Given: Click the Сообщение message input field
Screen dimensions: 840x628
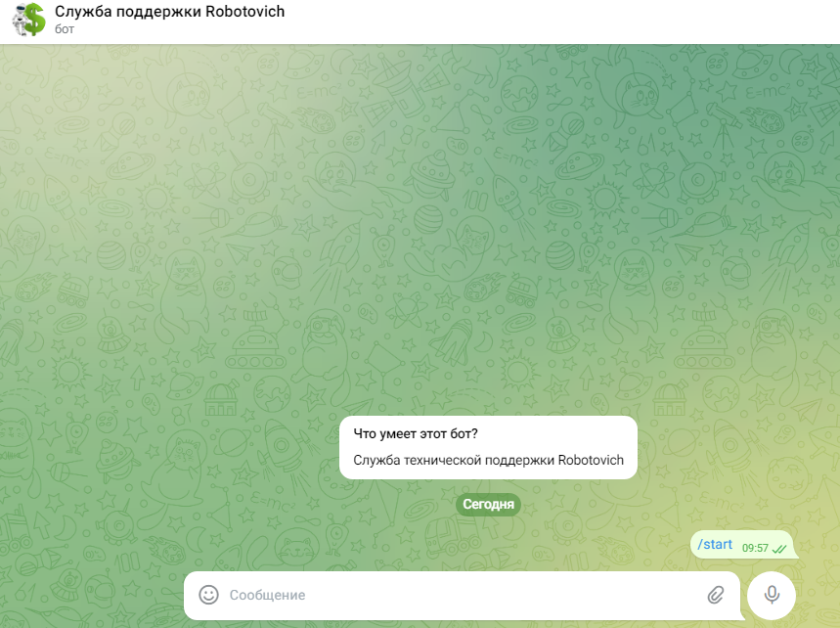Looking at the screenshot, I should (x=462, y=596).
